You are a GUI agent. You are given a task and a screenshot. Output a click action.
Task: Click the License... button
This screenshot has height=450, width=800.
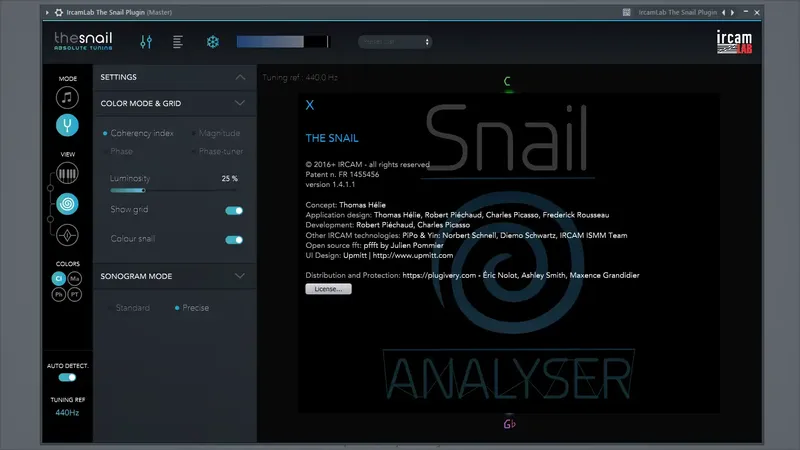pos(328,289)
